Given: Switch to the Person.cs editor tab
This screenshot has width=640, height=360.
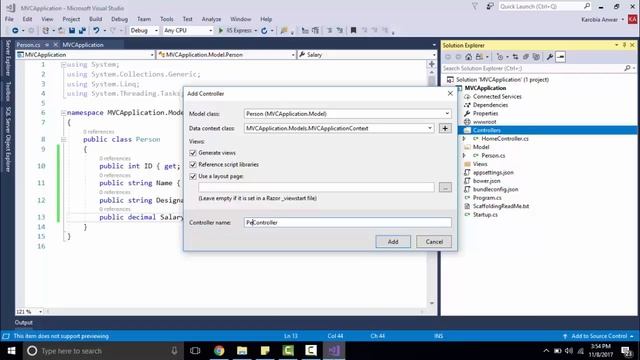Looking at the screenshot, I should 28,45.
